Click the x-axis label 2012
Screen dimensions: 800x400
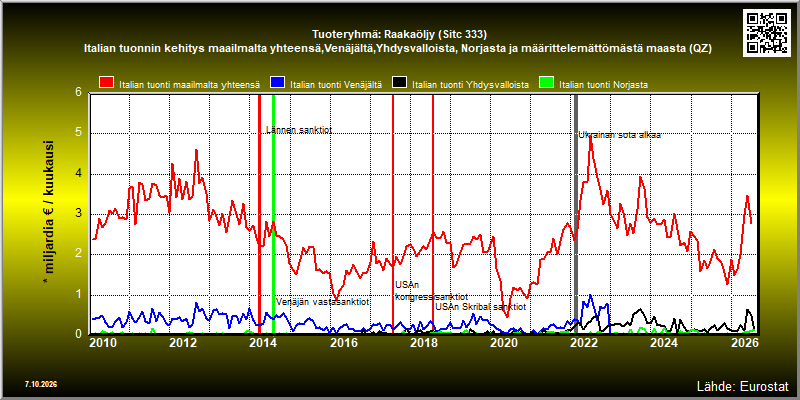pyautogui.click(x=185, y=344)
